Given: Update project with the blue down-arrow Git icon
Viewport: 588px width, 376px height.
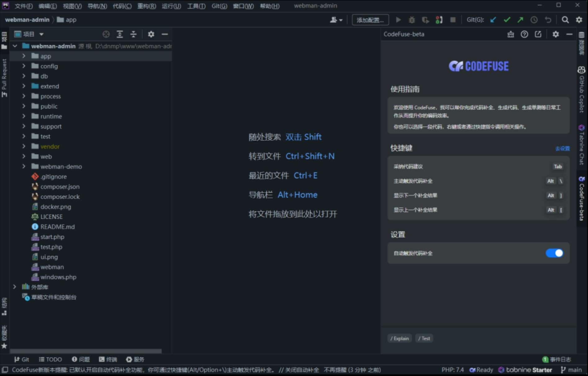Looking at the screenshot, I should (493, 20).
